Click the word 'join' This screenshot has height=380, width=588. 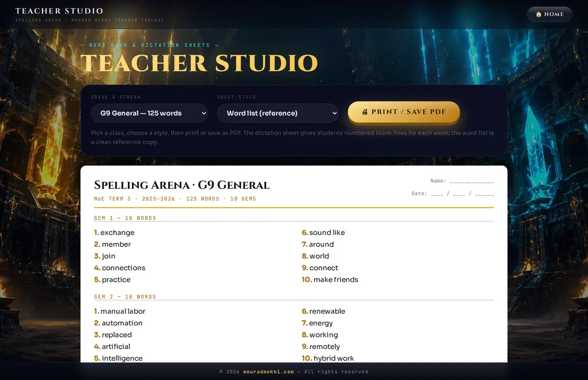pos(108,256)
